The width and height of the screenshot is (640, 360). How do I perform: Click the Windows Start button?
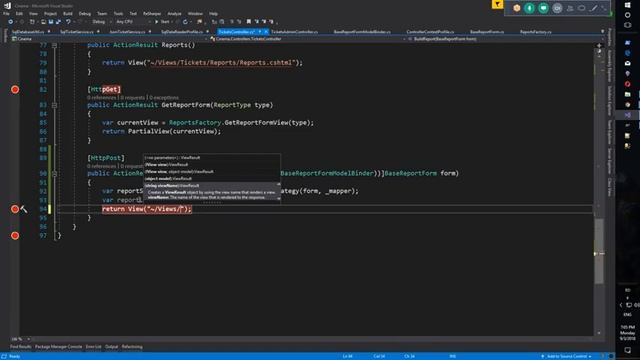coord(628,5)
